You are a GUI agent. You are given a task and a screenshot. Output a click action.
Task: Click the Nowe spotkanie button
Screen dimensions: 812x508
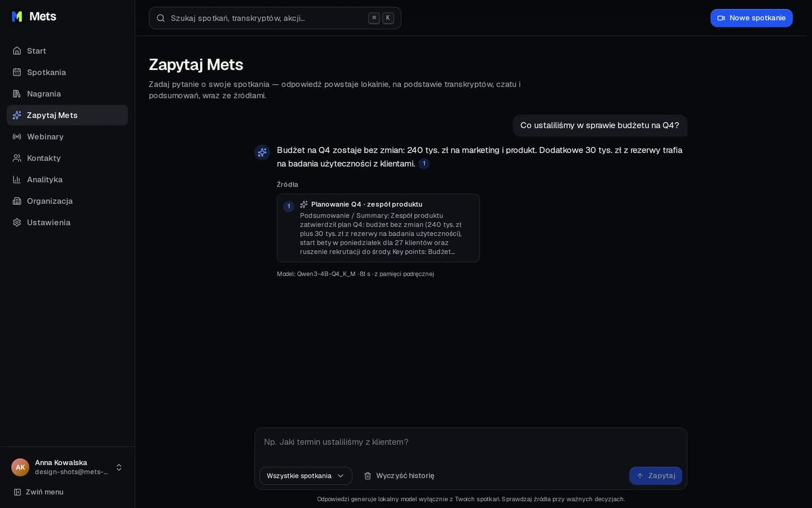click(751, 18)
